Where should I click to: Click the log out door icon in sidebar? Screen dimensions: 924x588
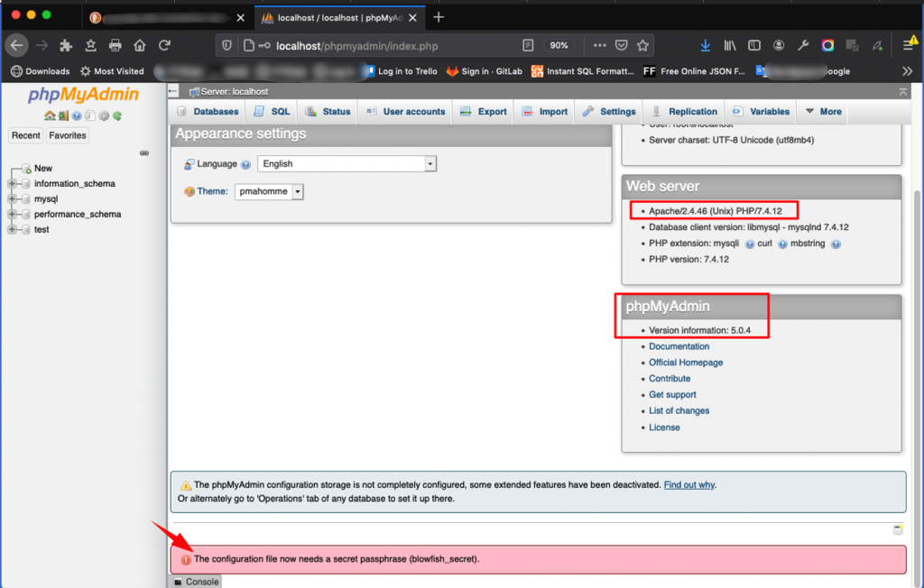click(x=64, y=116)
